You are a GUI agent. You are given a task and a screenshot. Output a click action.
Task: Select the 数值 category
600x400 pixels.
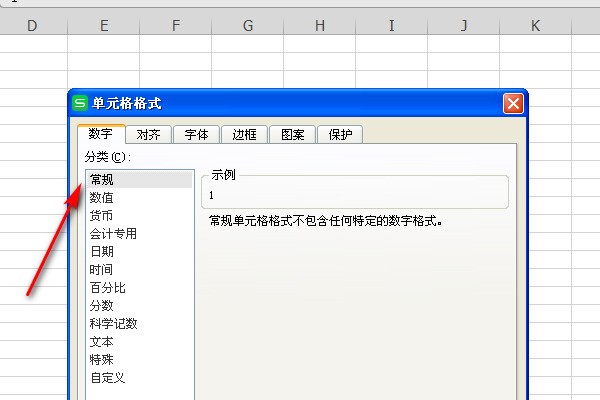click(140, 198)
